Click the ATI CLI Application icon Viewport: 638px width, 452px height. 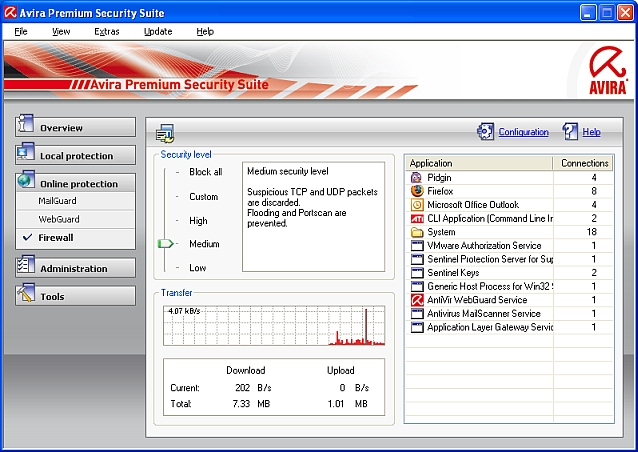417,218
